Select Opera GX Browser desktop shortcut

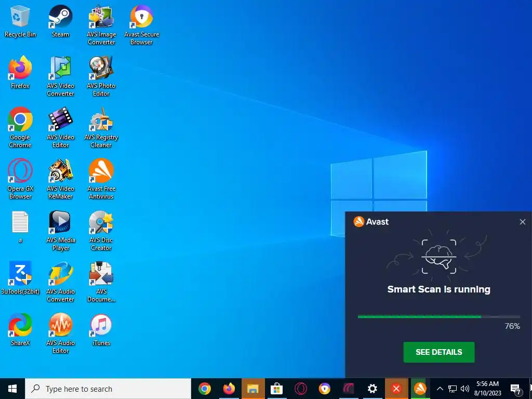[20, 179]
